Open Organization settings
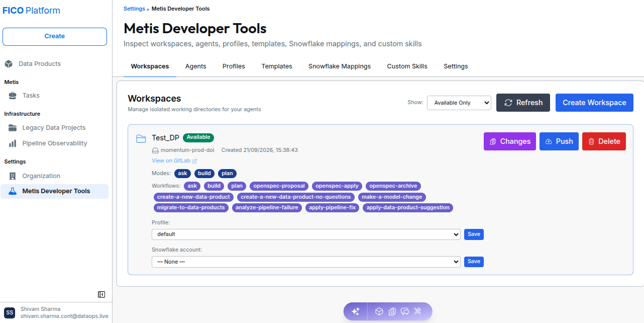The width and height of the screenshot is (644, 323). (x=41, y=176)
